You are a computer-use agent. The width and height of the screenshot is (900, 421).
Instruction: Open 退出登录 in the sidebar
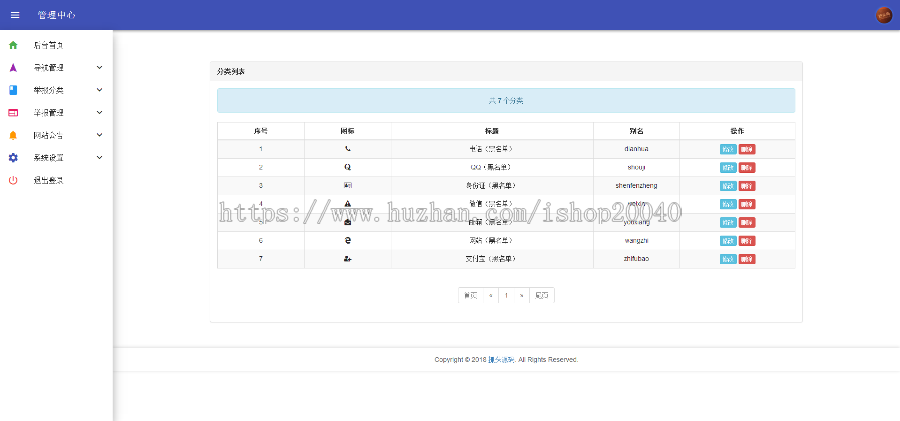pyautogui.click(x=48, y=180)
